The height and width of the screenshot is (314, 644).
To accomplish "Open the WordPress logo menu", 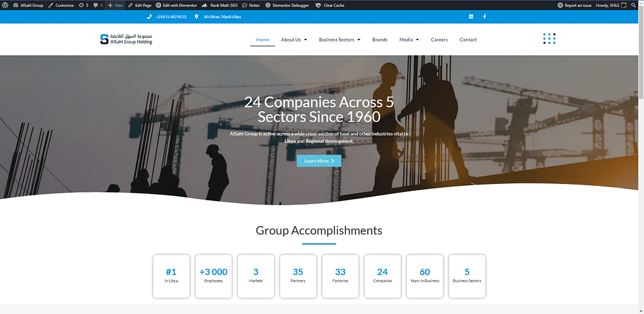I will 6,5.
